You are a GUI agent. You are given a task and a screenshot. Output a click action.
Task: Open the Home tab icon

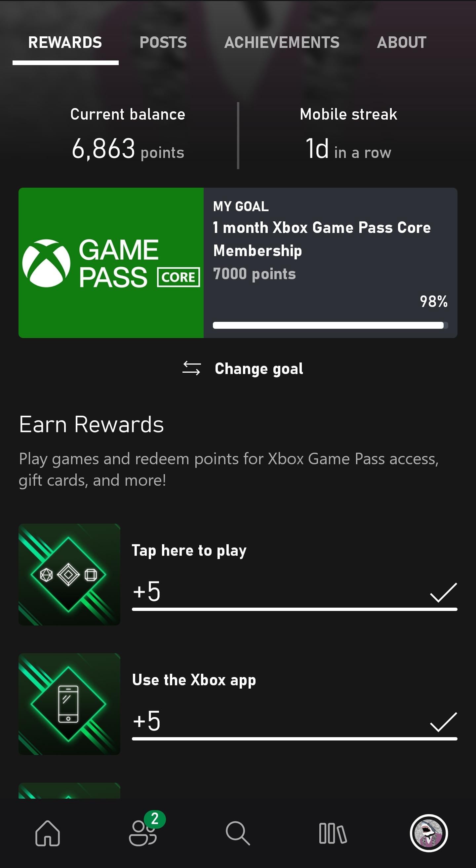(48, 833)
